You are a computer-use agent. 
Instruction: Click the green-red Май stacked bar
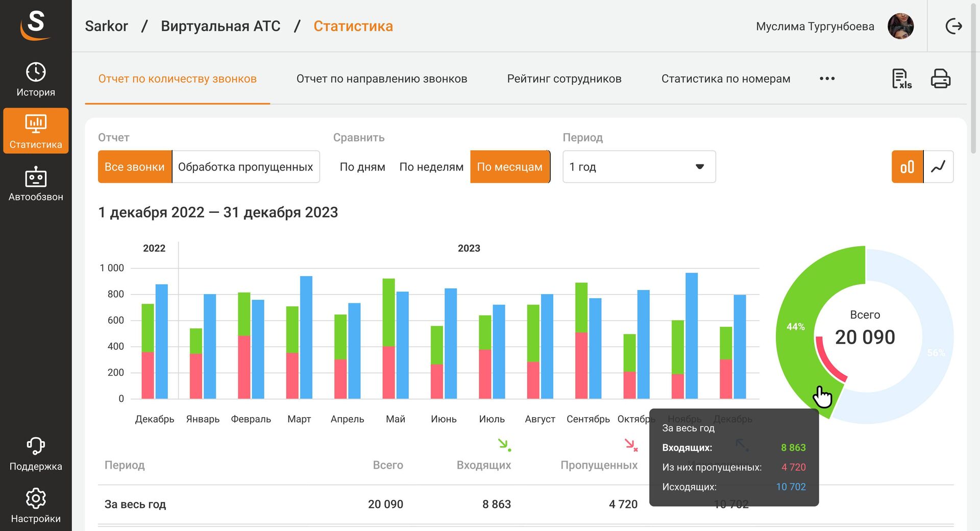click(388, 339)
